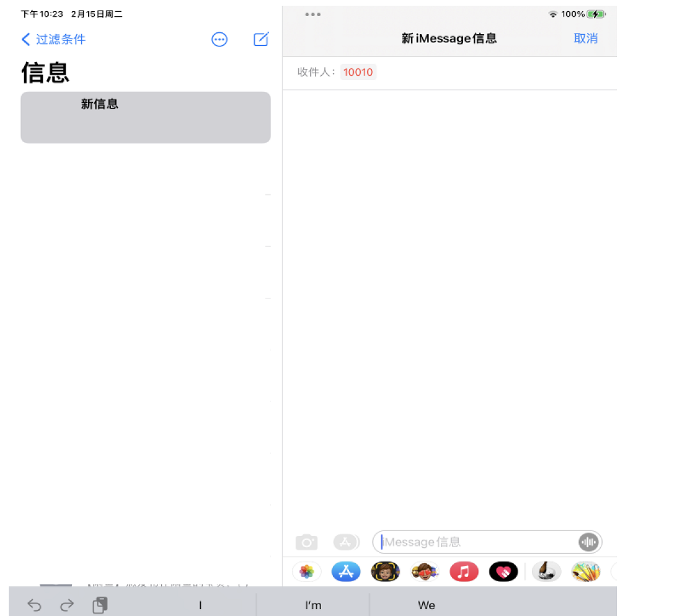The image size is (682, 616).
Task: Choose the "I" keyboard suggestion
Action: coord(200,605)
